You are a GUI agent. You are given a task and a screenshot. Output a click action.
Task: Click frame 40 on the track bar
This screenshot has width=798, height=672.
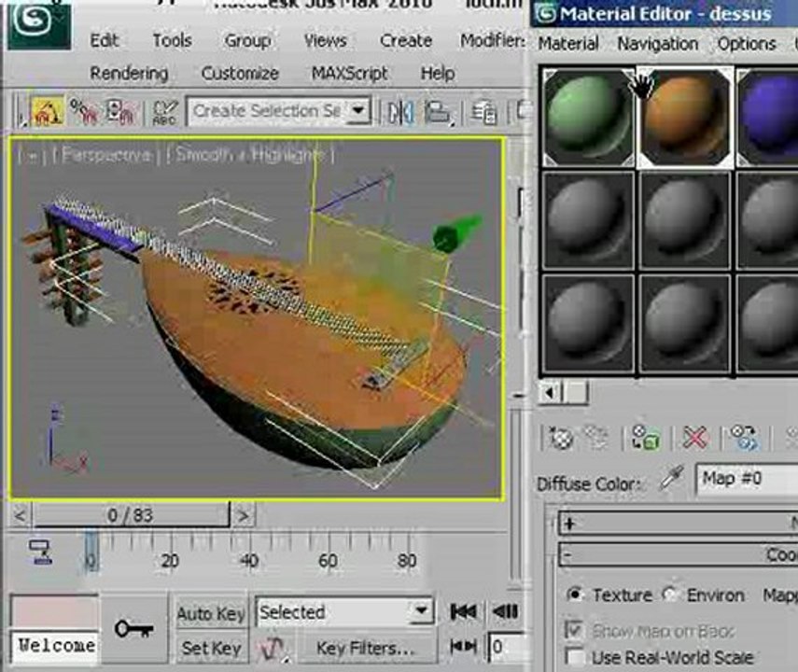[x=249, y=561]
